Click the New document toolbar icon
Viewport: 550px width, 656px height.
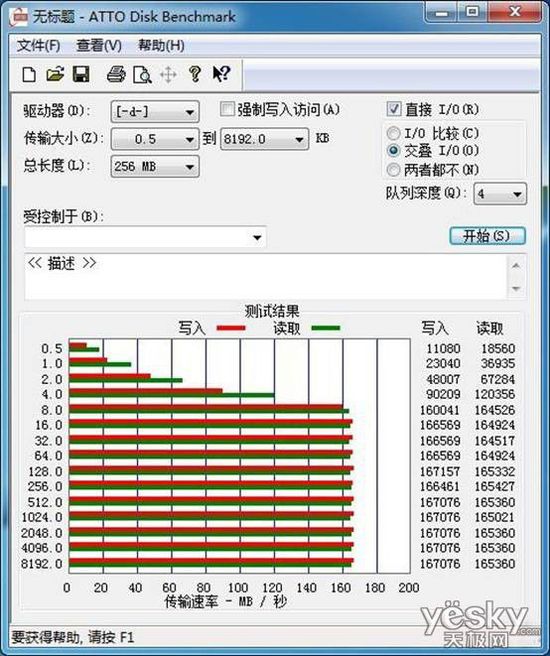coord(29,74)
